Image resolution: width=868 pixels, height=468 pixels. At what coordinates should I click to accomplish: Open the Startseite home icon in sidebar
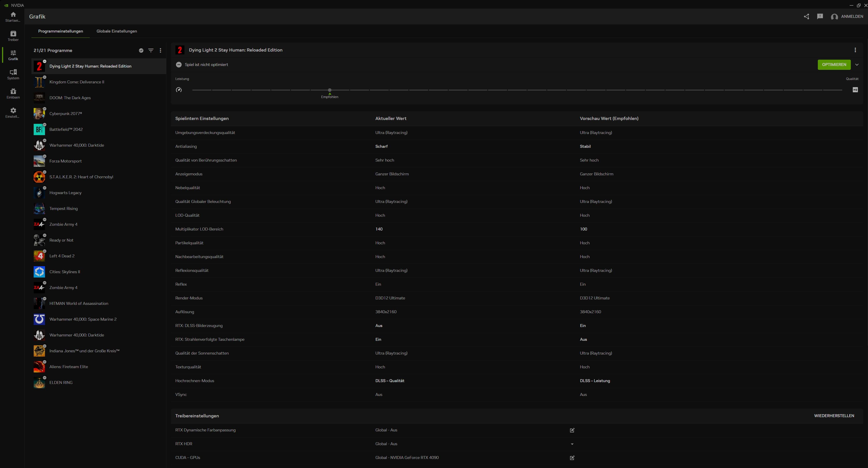point(13,14)
